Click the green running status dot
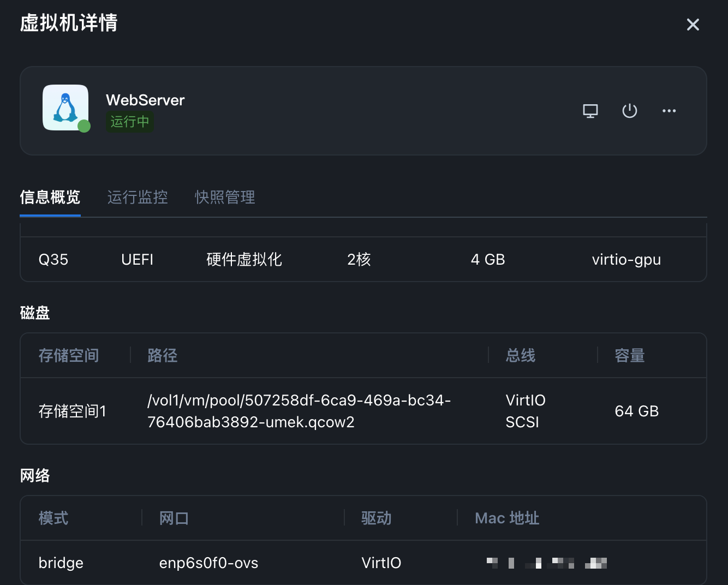Screen dimensions: 728x585 [x=84, y=127]
